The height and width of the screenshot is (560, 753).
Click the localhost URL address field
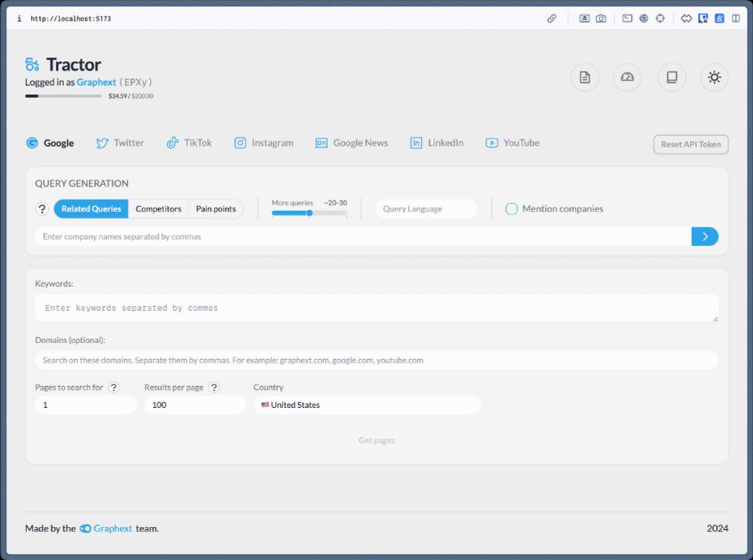click(x=71, y=18)
